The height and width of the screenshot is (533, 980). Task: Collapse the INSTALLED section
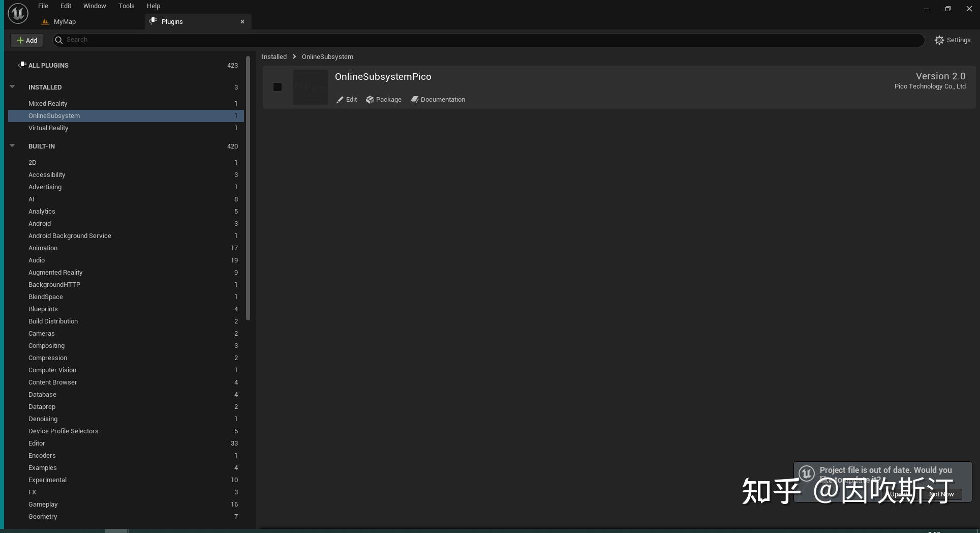pos(12,86)
